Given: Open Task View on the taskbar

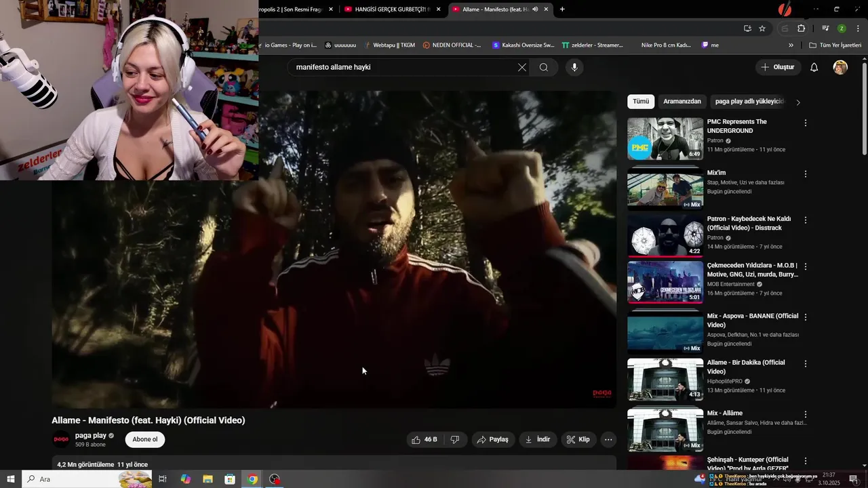Looking at the screenshot, I should tap(163, 479).
